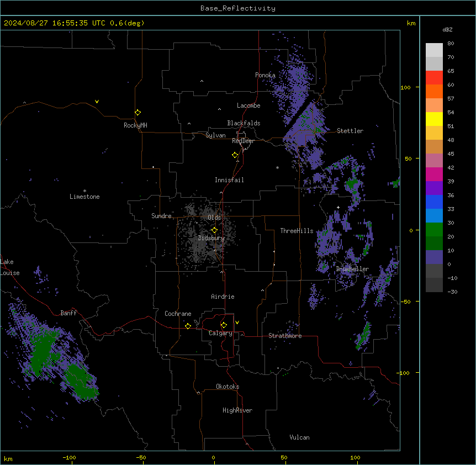Click the Banff label
Image resolution: width=476 pixels, height=465 pixels.
[x=68, y=313]
